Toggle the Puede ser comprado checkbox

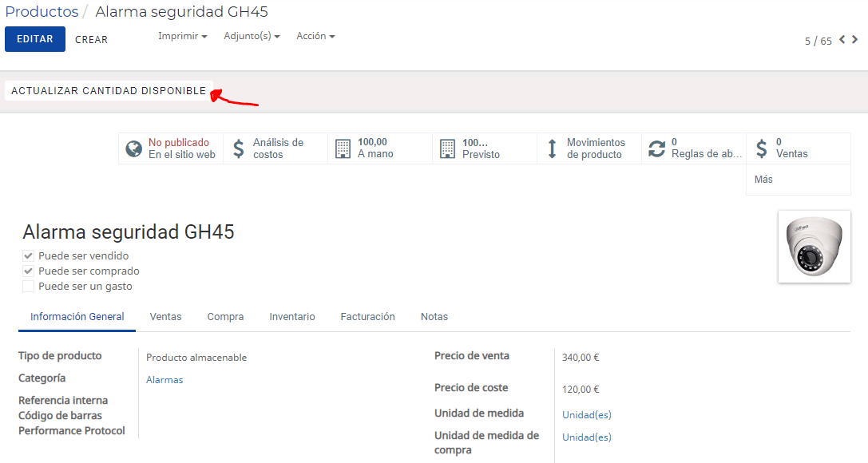(28, 271)
